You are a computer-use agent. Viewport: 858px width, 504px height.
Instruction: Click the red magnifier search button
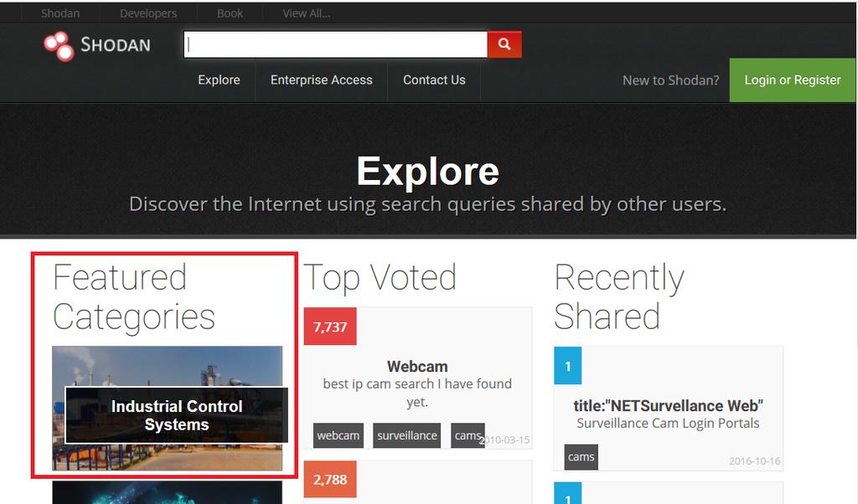[x=504, y=44]
